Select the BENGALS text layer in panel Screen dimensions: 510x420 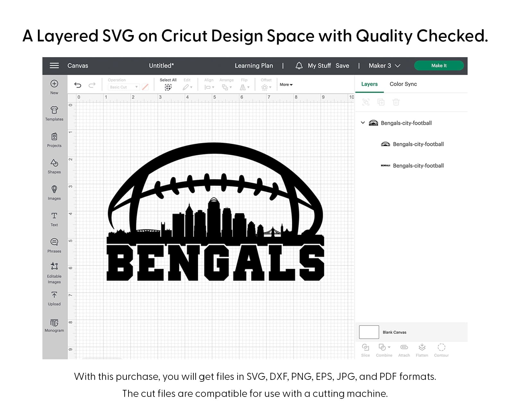(418, 166)
